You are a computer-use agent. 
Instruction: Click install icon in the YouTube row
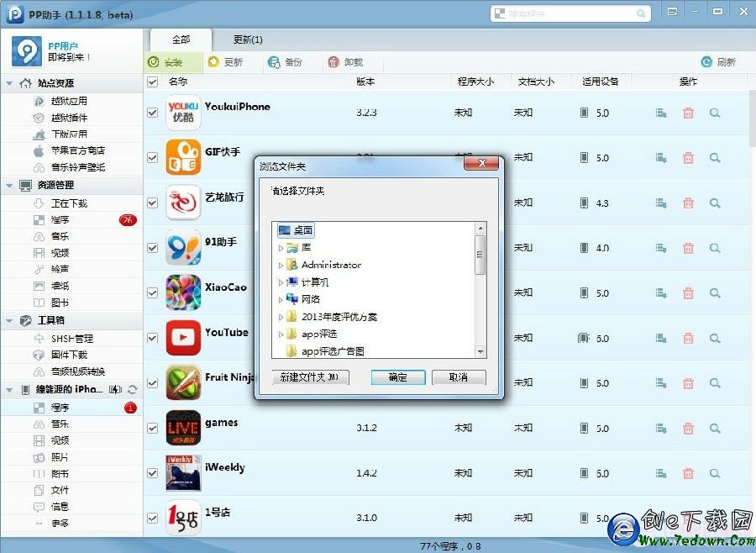click(661, 338)
